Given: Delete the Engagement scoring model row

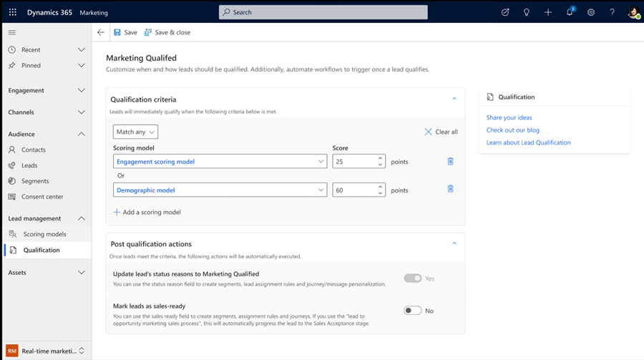Looking at the screenshot, I should coord(451,161).
